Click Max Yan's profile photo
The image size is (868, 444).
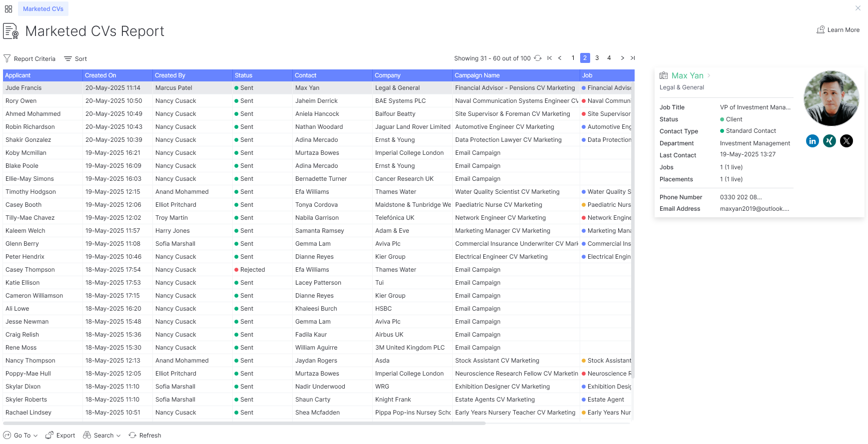click(832, 98)
